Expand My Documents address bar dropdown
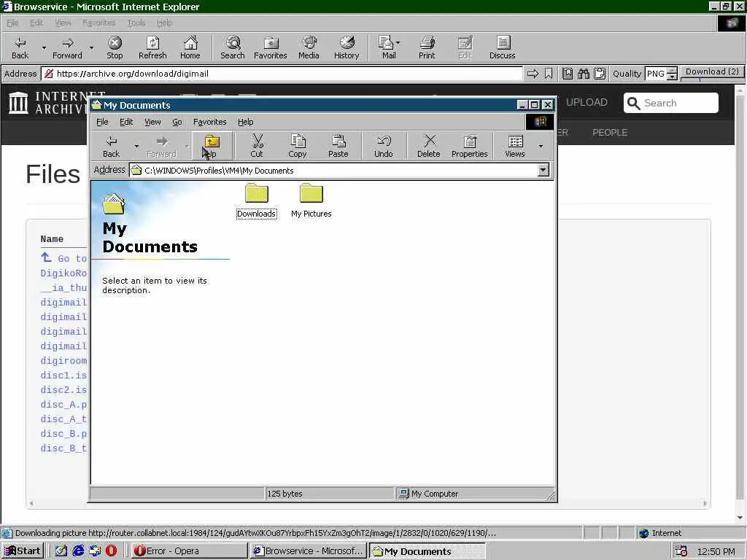Image resolution: width=747 pixels, height=560 pixels. tap(543, 170)
